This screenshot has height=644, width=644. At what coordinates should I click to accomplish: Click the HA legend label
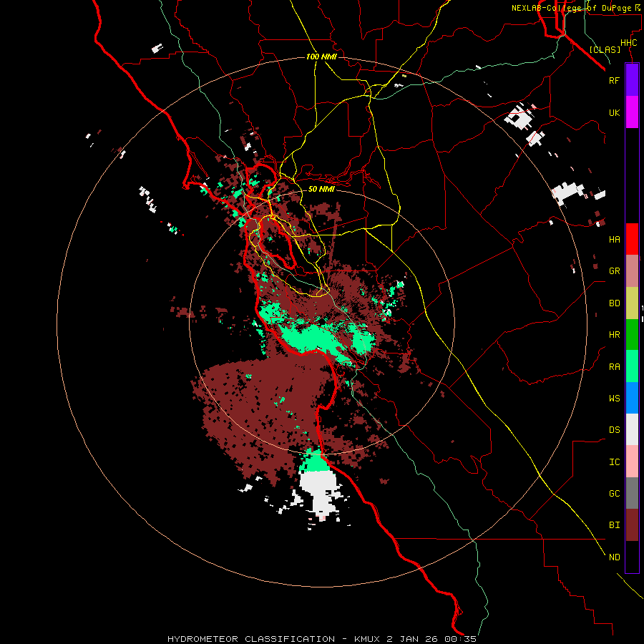click(x=614, y=240)
